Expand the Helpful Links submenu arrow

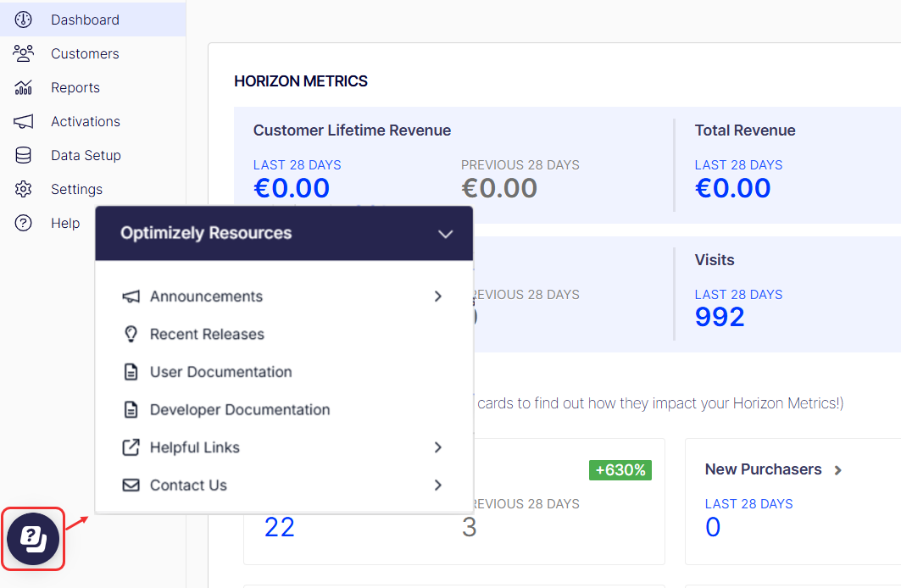pyautogui.click(x=438, y=447)
